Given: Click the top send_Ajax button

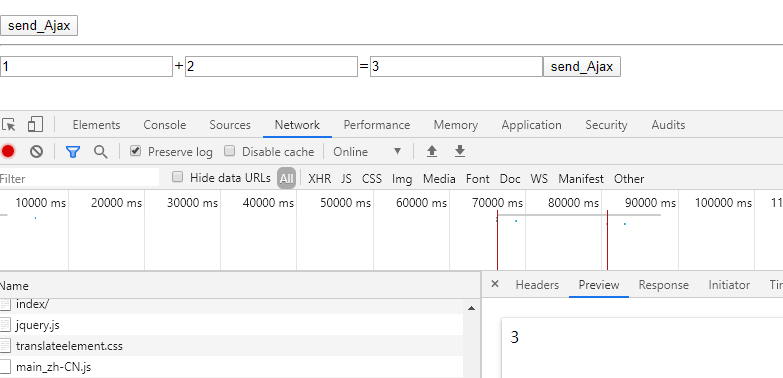Looking at the screenshot, I should [x=39, y=25].
